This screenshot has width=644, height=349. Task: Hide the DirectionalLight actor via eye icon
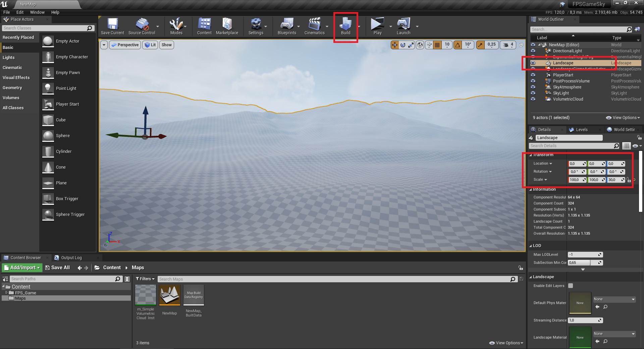click(x=533, y=51)
